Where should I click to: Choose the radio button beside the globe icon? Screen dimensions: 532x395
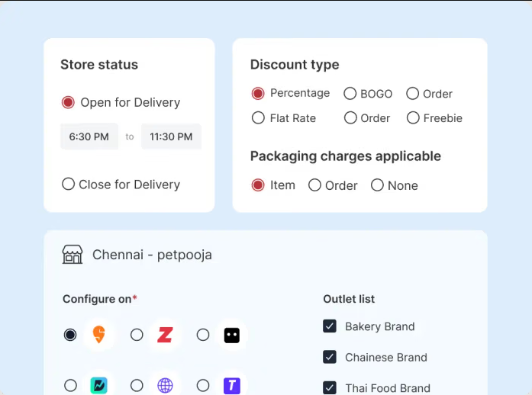(x=137, y=385)
